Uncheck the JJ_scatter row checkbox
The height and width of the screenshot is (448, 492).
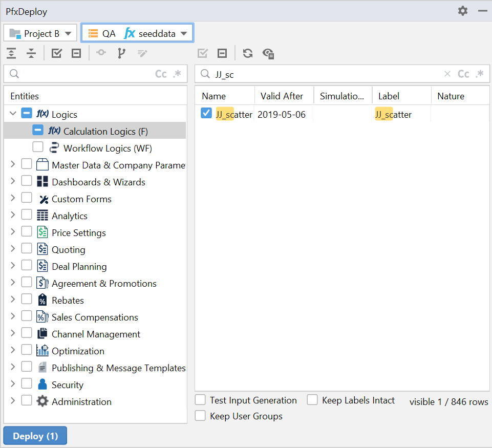coord(206,113)
